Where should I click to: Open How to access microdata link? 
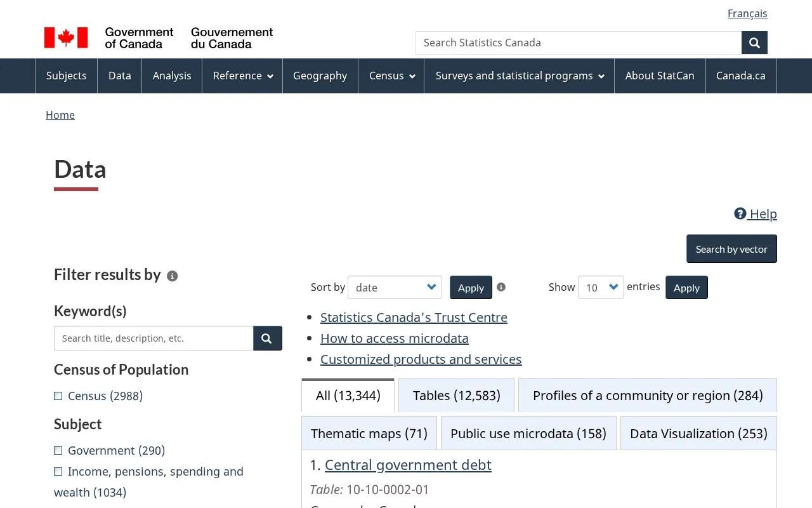coord(395,338)
